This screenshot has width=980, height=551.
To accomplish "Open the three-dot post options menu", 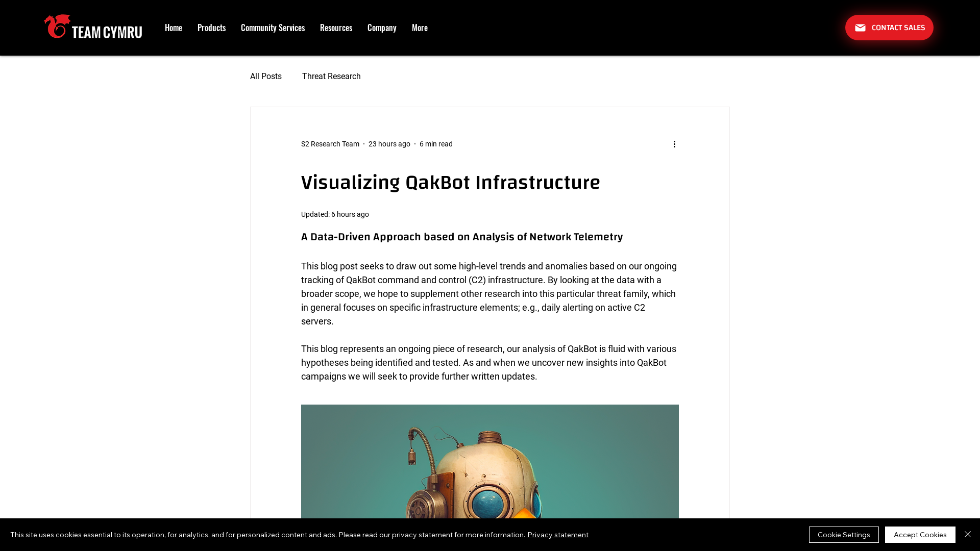I will pyautogui.click(x=674, y=144).
